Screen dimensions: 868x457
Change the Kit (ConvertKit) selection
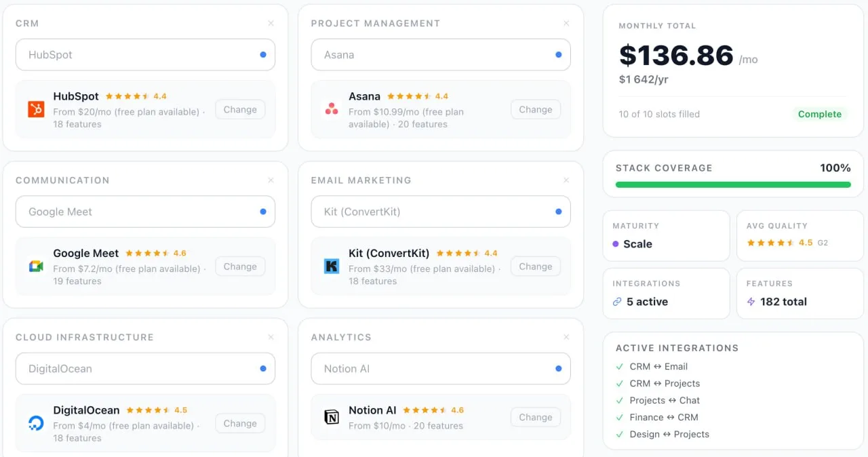(x=536, y=266)
